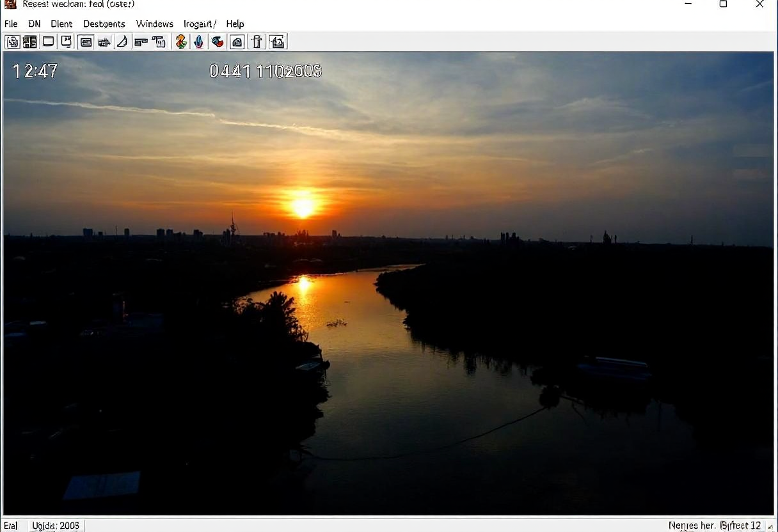Click the split-panel layout toolbar icon

(x=30, y=42)
